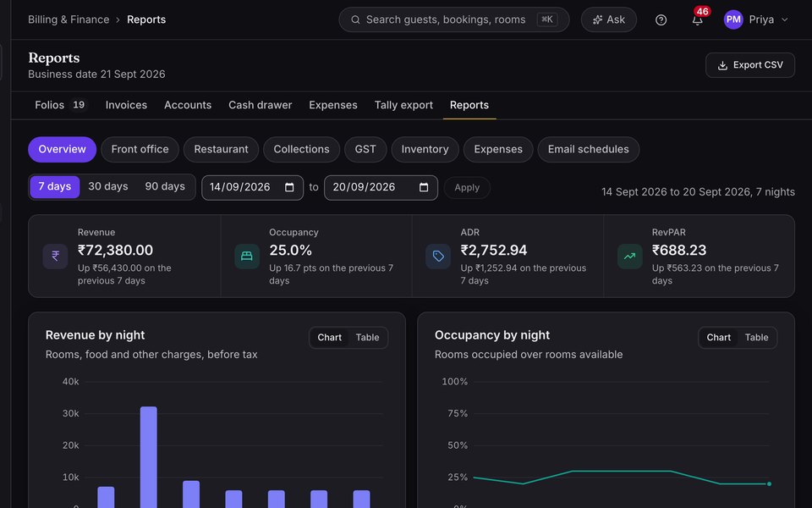Show Occupancy by night as Table
This screenshot has width=812, height=508.
point(756,338)
